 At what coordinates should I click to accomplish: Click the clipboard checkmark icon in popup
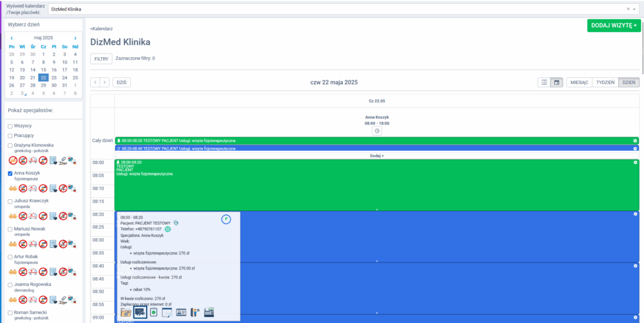tap(153, 312)
